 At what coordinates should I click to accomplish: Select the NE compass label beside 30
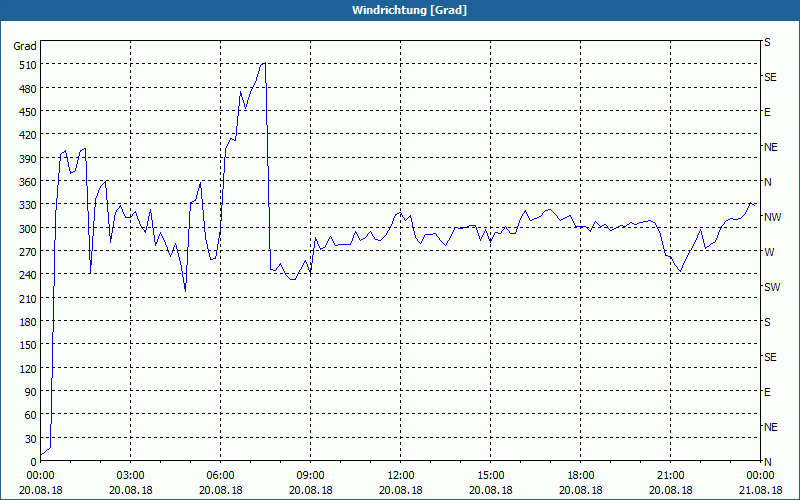point(770,427)
